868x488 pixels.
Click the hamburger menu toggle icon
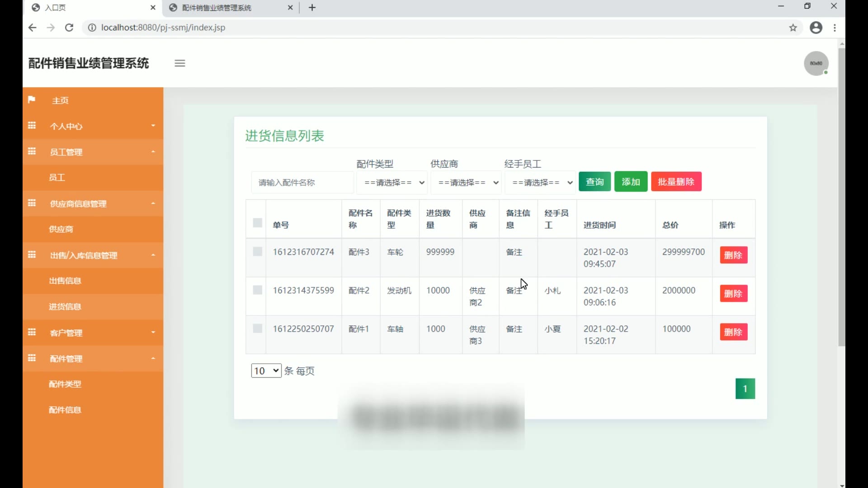[180, 63]
